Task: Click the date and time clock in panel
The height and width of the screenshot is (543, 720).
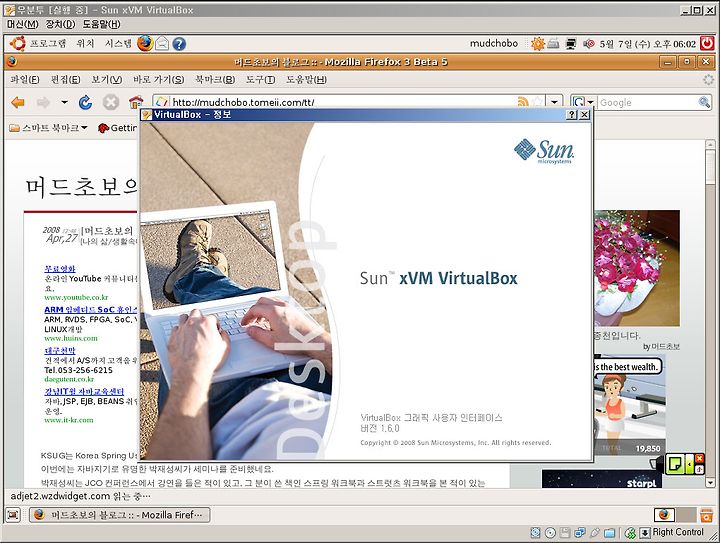Action: click(x=647, y=44)
